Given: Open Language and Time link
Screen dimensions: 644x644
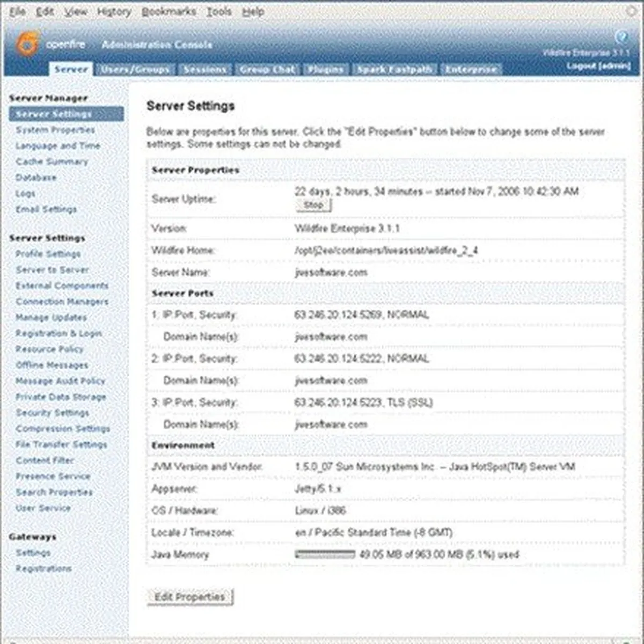Looking at the screenshot, I should pos(58,145).
